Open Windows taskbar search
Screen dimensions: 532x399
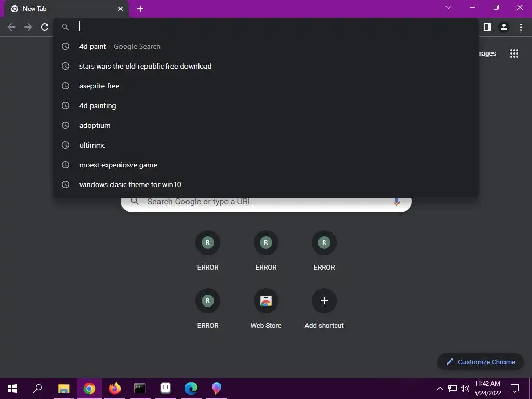pyautogui.click(x=37, y=389)
